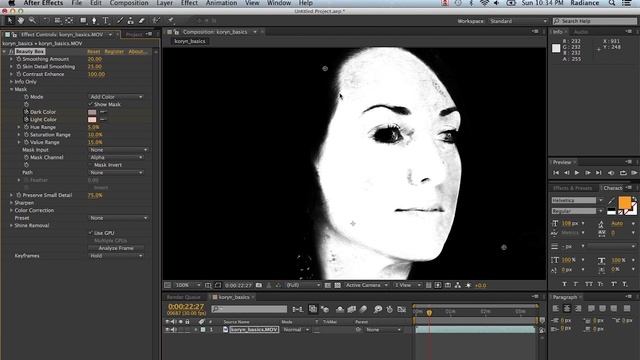The image size is (640, 360).
Task: Open Mask Channel Alpha dropdown
Action: [116, 157]
